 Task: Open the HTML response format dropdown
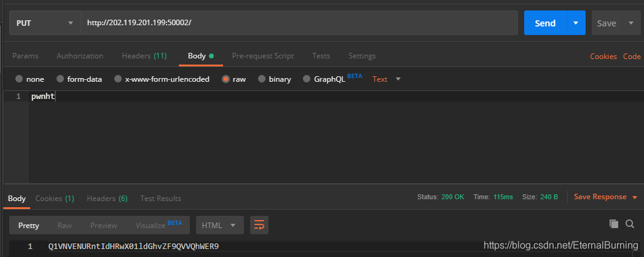pos(220,225)
